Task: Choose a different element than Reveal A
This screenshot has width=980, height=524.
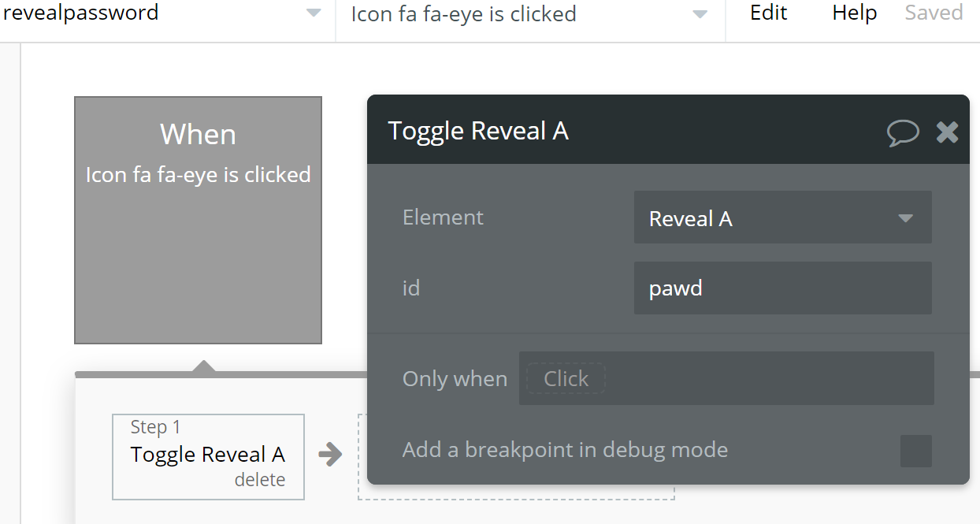Action: [x=783, y=217]
